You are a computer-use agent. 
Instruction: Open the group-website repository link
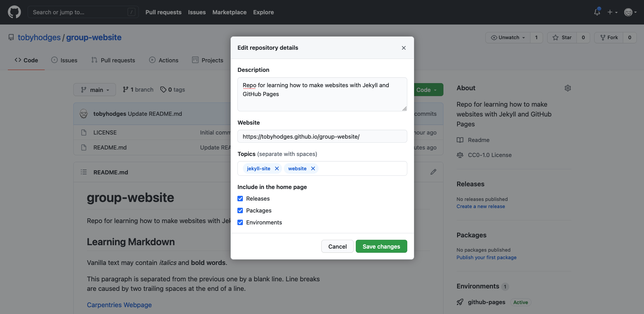[94, 37]
